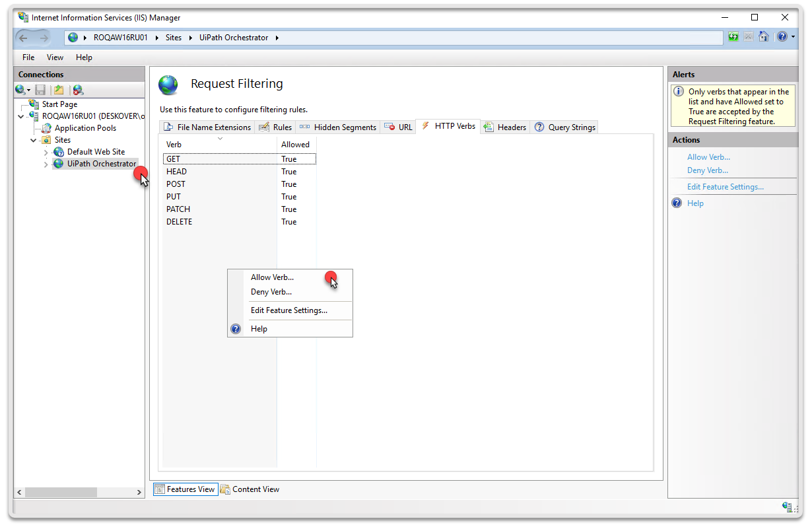This screenshot has height=525, width=812.
Task: Click the Connections pane horizontal scrollbar
Action: point(61,492)
